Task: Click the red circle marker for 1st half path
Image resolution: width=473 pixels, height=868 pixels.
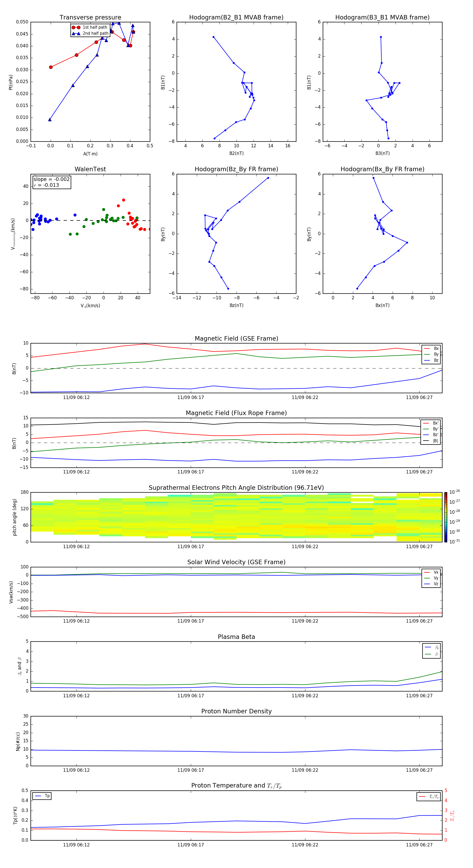Action: [76, 27]
